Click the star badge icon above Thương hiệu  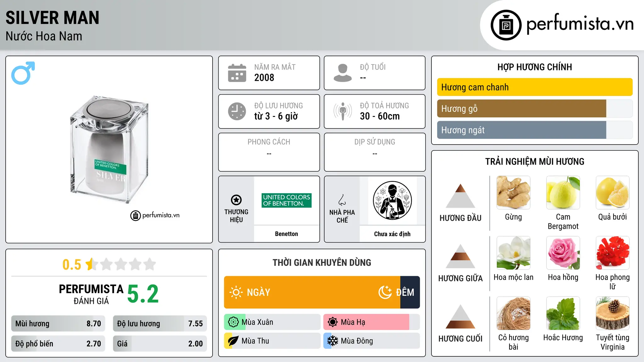tap(236, 200)
